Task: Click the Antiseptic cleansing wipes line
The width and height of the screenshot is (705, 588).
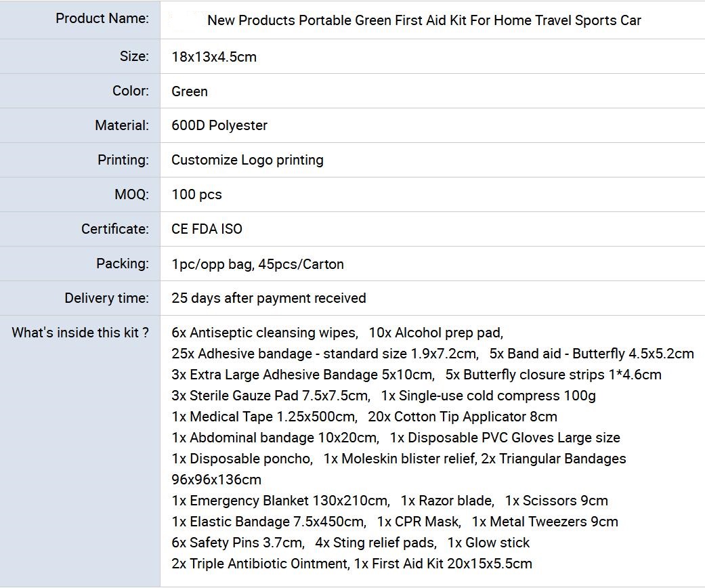Action: 265,333
